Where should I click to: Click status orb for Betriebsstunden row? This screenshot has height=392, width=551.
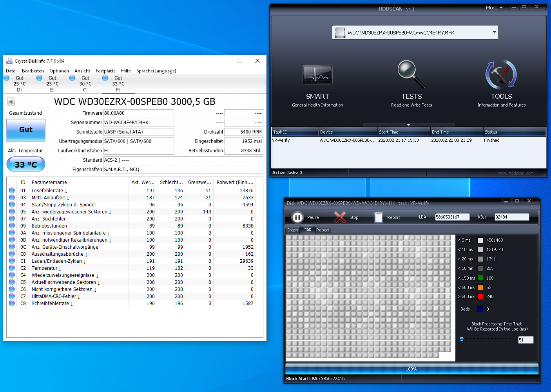point(12,226)
